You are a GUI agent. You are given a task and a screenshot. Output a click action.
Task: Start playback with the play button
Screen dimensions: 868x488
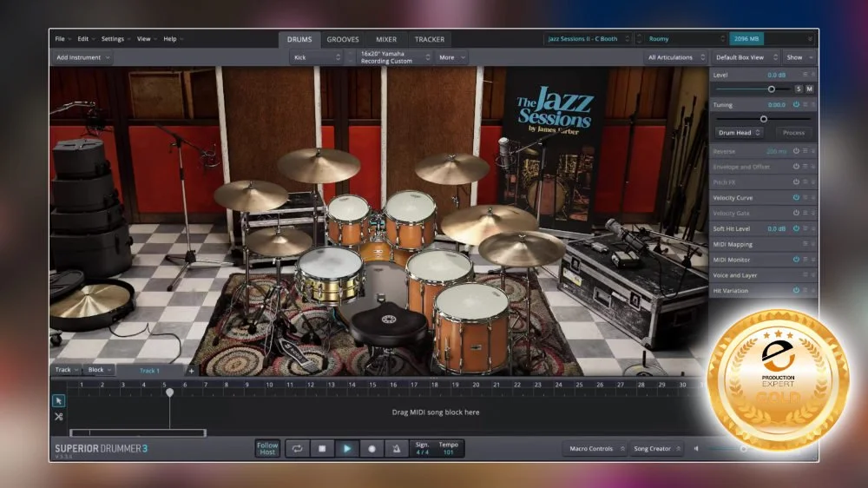click(x=346, y=448)
